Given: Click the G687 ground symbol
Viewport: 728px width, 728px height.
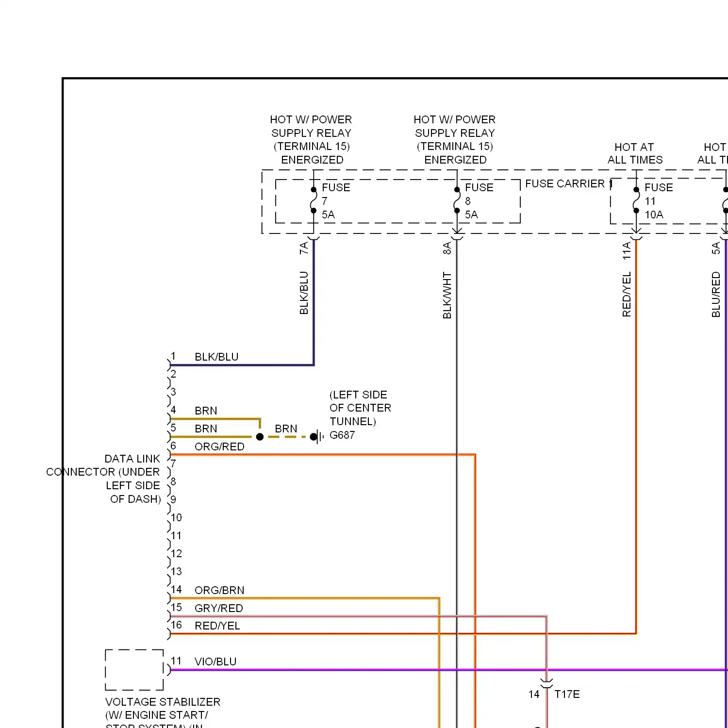Looking at the screenshot, I should pyautogui.click(x=317, y=437).
